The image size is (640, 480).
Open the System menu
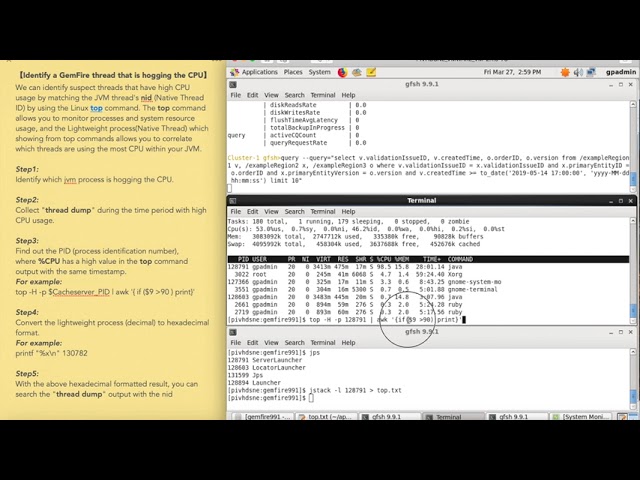(320, 72)
